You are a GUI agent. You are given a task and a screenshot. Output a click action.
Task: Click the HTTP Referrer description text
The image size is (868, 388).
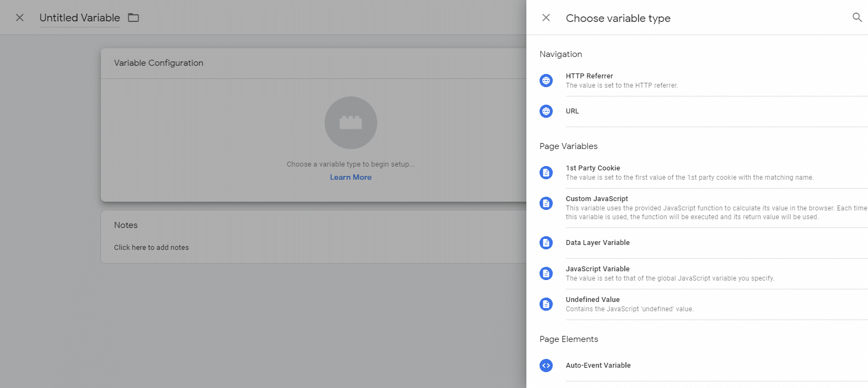click(622, 85)
